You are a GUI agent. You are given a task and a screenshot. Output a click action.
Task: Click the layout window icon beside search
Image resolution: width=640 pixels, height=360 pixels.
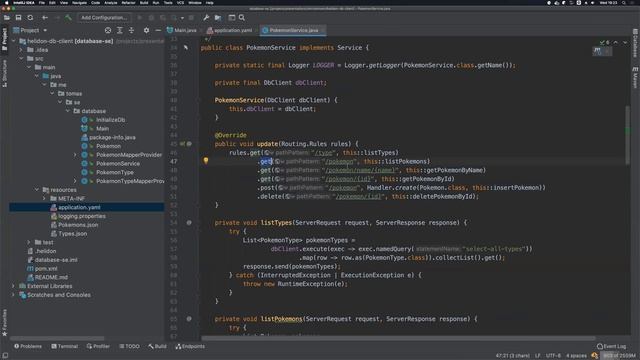[x=231, y=18]
